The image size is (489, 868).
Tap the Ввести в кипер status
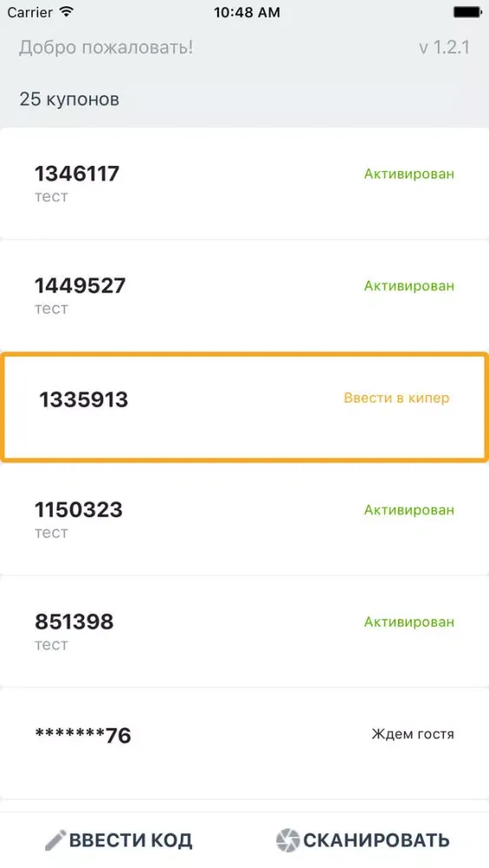pyautogui.click(x=397, y=398)
